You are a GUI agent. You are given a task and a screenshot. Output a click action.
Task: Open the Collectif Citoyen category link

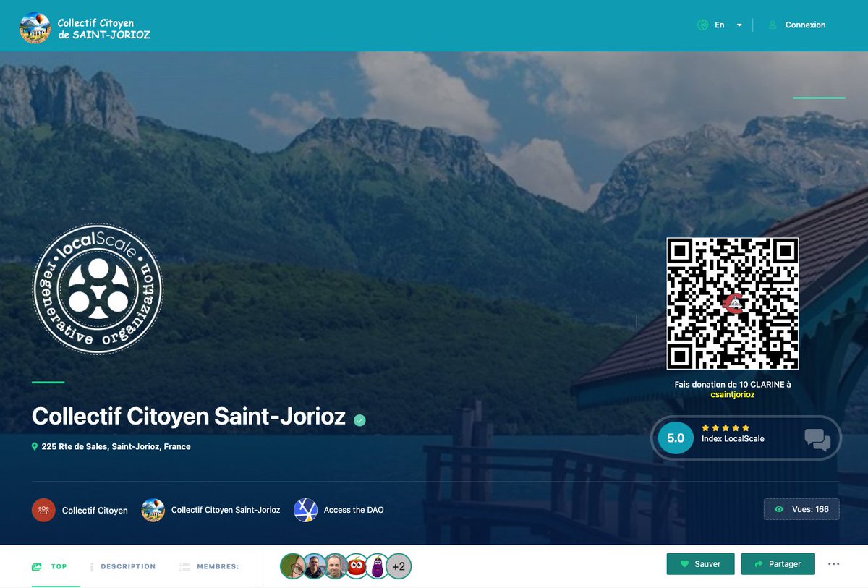pos(95,511)
